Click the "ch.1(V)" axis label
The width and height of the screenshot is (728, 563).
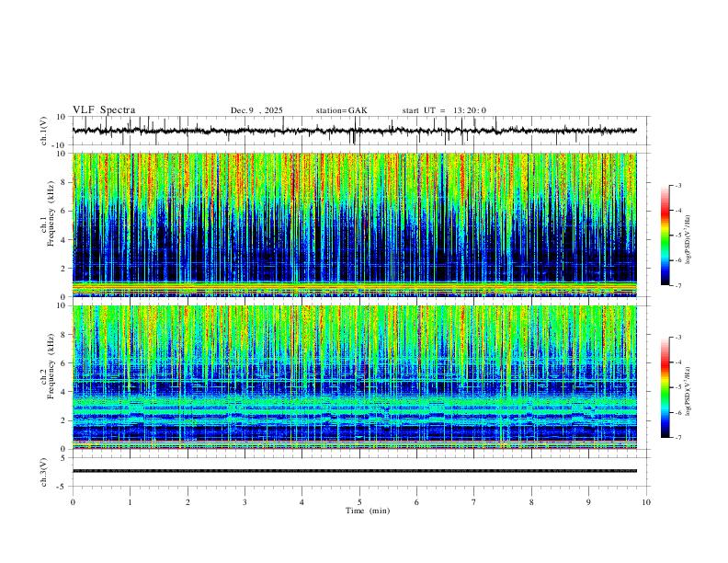click(x=45, y=131)
